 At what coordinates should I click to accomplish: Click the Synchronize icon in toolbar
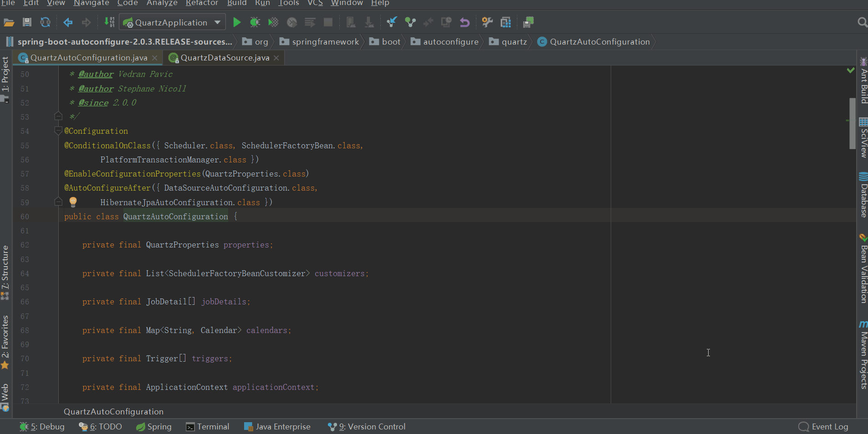pos(45,22)
